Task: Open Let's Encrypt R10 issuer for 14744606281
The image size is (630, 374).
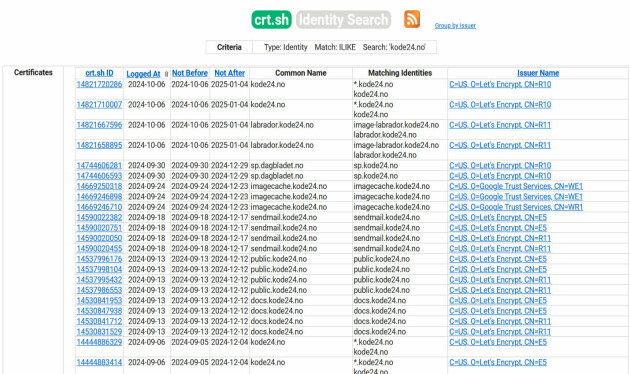Action: [500, 166]
